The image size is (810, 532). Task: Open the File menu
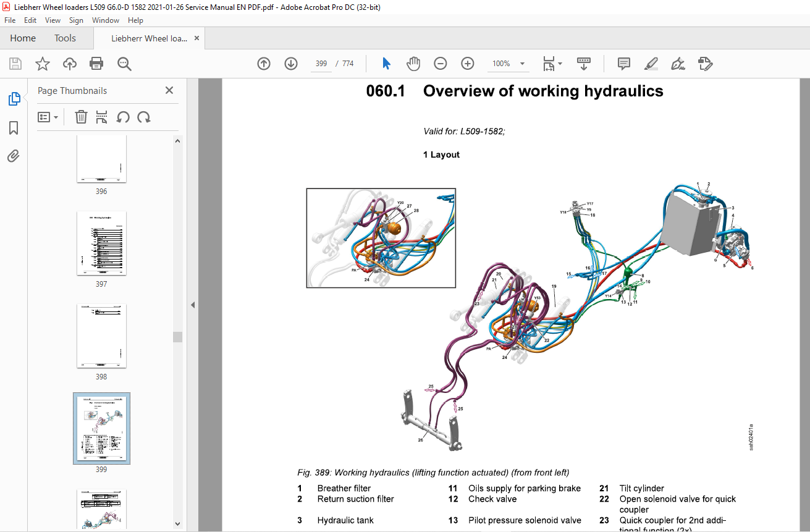point(10,20)
